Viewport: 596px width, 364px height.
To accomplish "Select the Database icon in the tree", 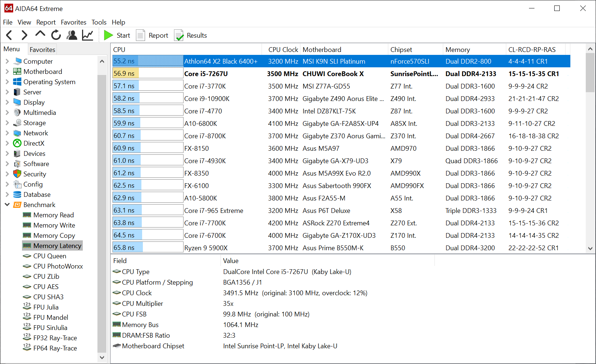I will tap(17, 194).
